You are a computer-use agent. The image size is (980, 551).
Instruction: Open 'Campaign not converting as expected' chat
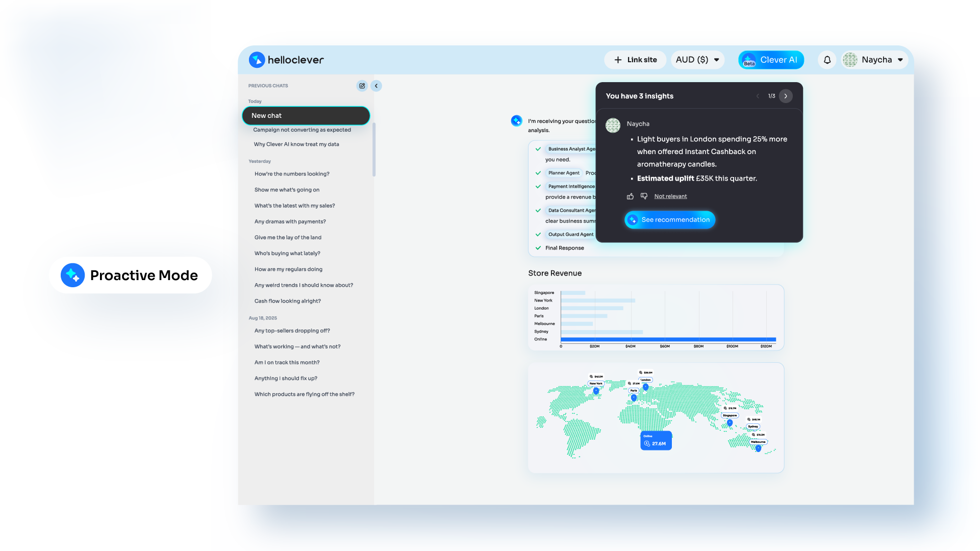302,130
